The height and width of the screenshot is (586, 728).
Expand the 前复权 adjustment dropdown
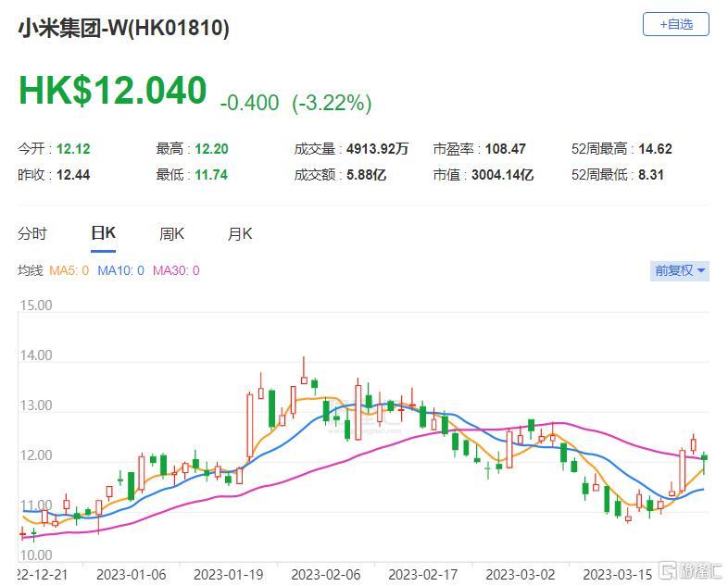679,270
